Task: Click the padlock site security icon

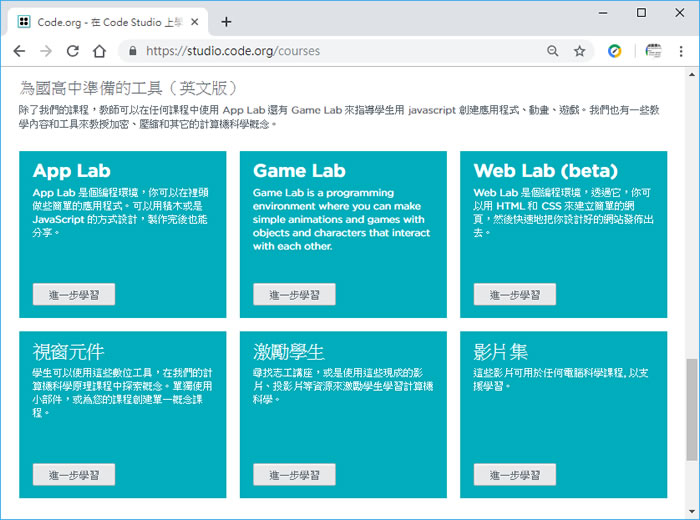Action: coord(133,51)
